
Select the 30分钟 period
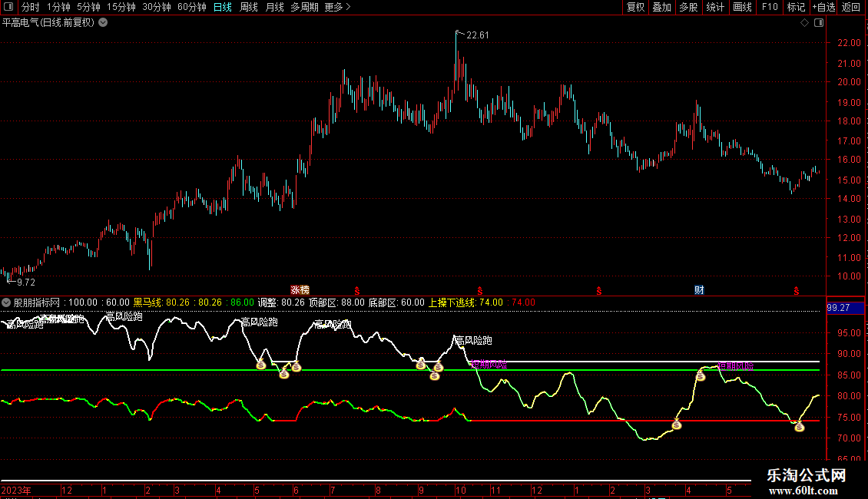click(x=157, y=7)
